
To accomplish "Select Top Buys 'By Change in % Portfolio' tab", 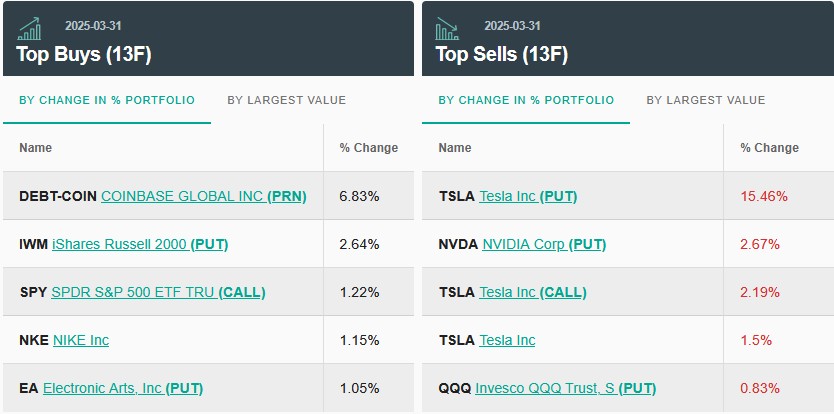I will click(x=107, y=100).
